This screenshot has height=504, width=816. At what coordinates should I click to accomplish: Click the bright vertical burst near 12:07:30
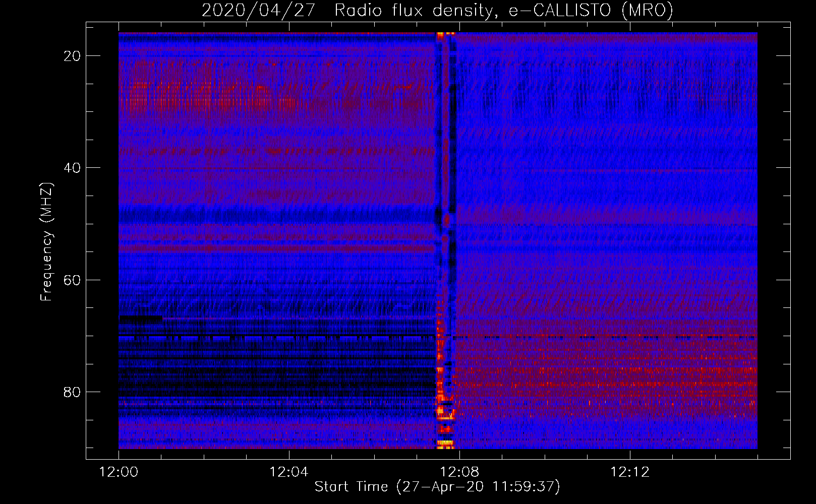coord(445,240)
